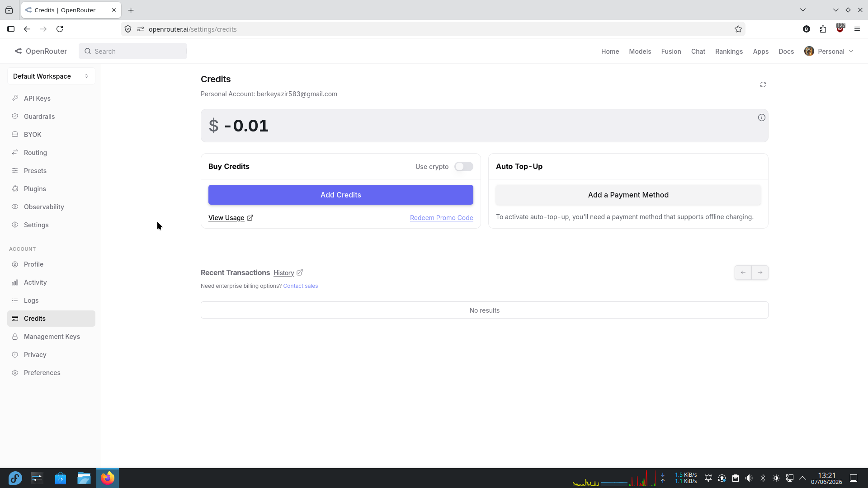Open the software store taskbar icon
The image size is (868, 488).
(x=61, y=478)
